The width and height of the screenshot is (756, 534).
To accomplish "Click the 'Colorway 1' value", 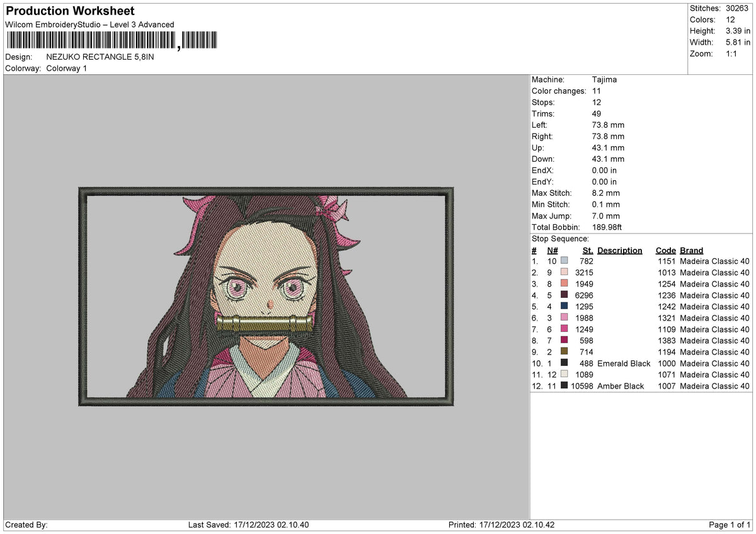I will 67,68.
